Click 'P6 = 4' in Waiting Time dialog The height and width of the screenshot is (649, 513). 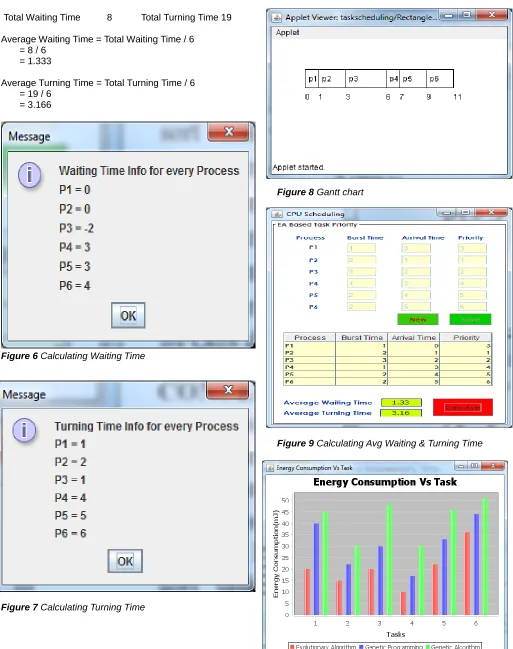[x=75, y=286]
